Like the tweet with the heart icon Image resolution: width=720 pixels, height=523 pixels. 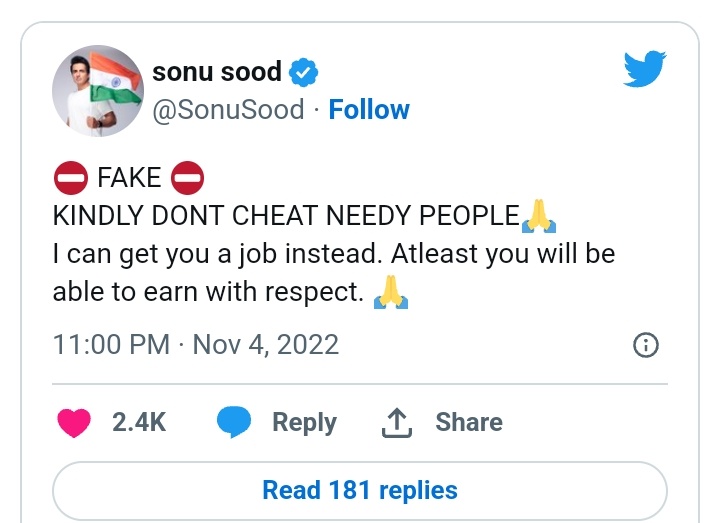pyautogui.click(x=74, y=423)
